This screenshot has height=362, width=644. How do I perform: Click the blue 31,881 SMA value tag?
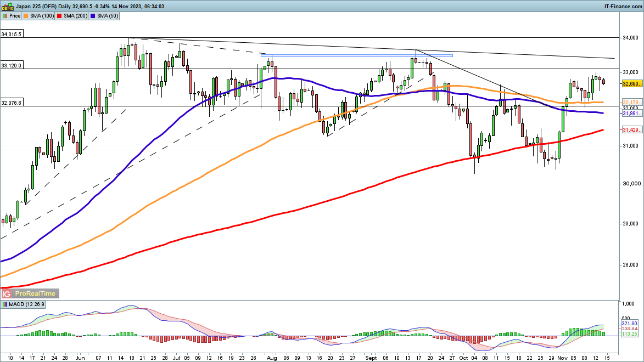tap(632, 114)
